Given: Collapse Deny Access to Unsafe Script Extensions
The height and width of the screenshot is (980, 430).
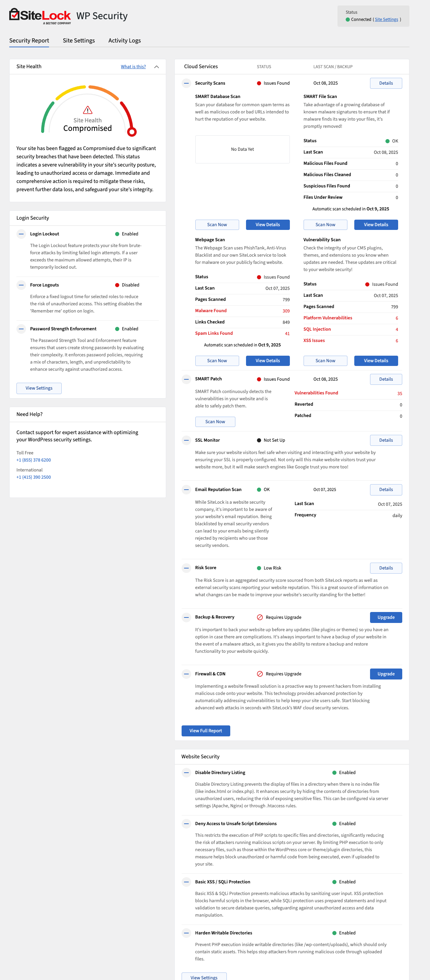Looking at the screenshot, I should click(x=186, y=824).
